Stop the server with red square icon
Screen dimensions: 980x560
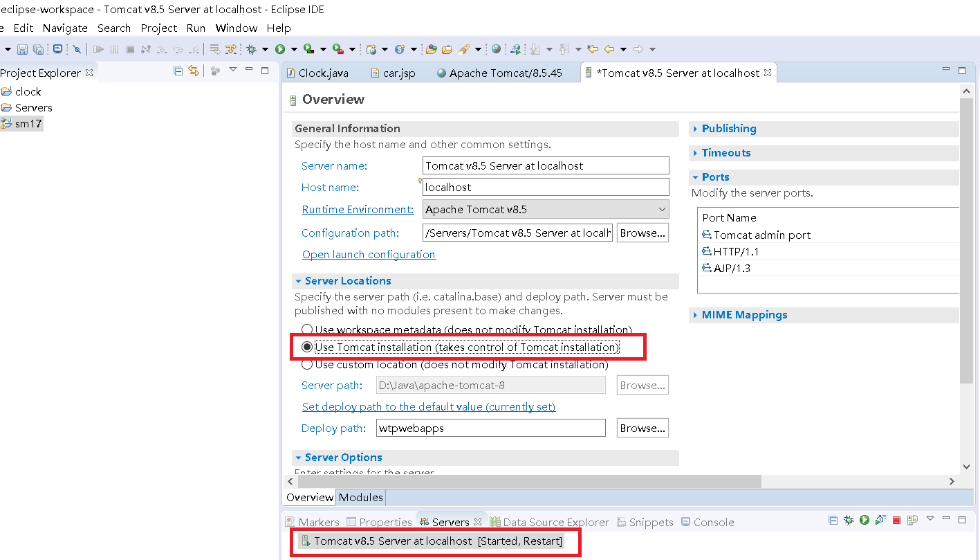896,520
